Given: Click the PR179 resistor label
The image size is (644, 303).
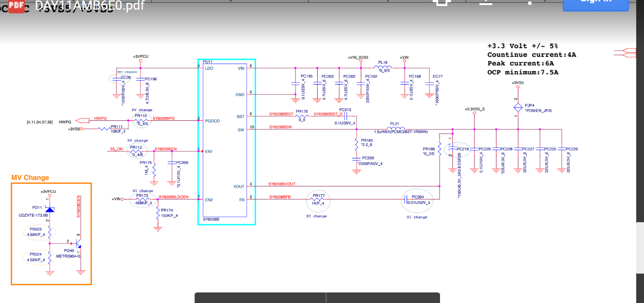Looking at the screenshot, I should 145,163.
